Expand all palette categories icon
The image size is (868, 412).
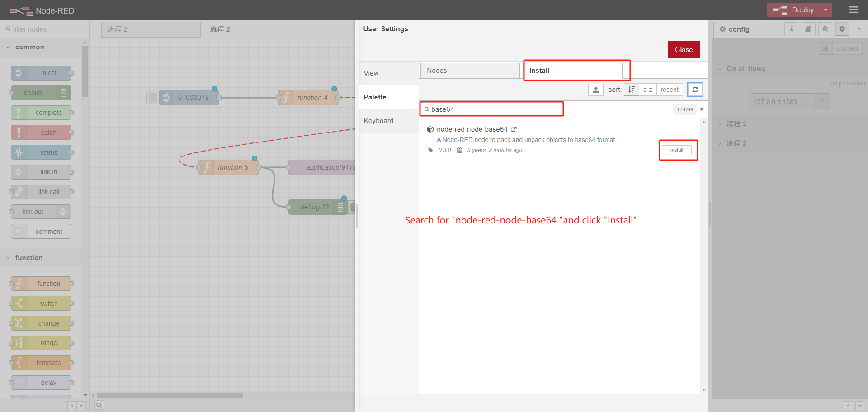[81, 406]
